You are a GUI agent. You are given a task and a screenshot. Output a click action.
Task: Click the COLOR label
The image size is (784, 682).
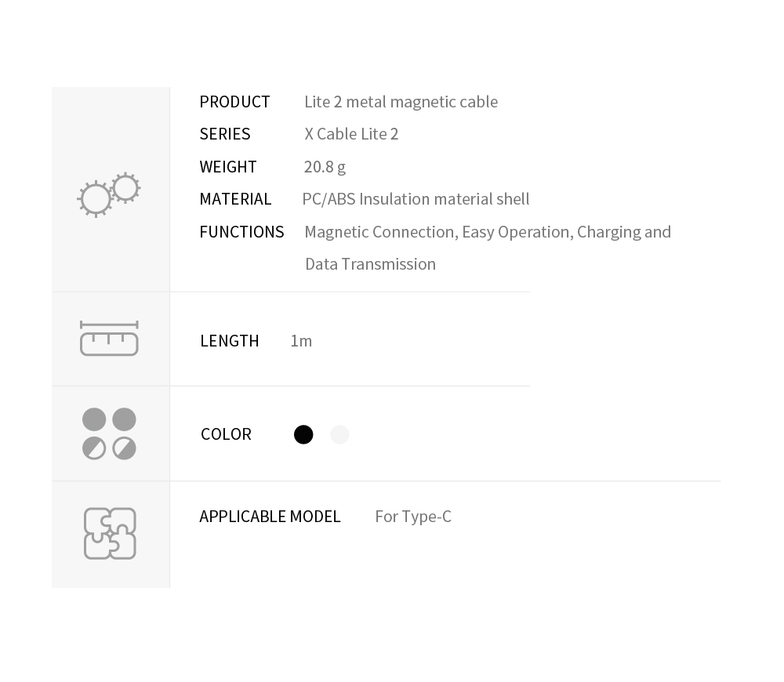pyautogui.click(x=226, y=434)
